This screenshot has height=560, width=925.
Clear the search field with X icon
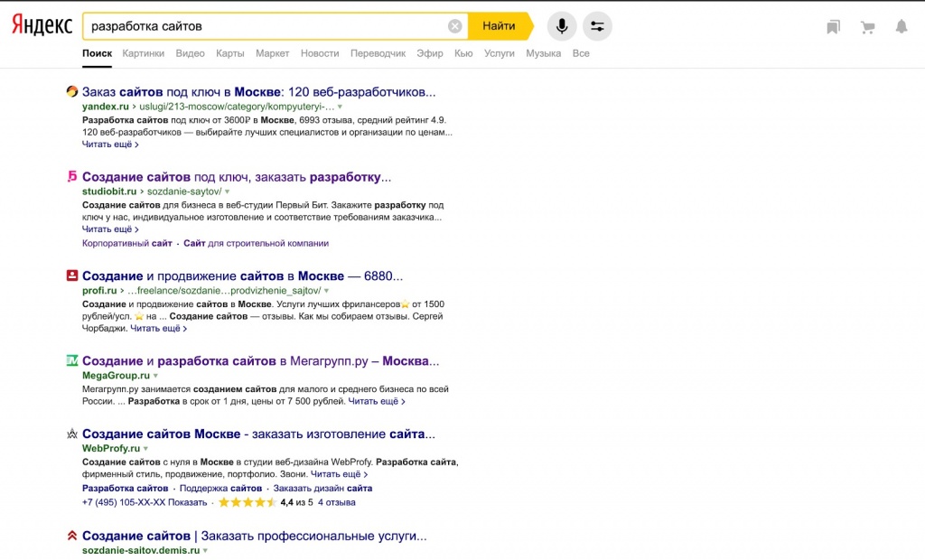[x=455, y=26]
